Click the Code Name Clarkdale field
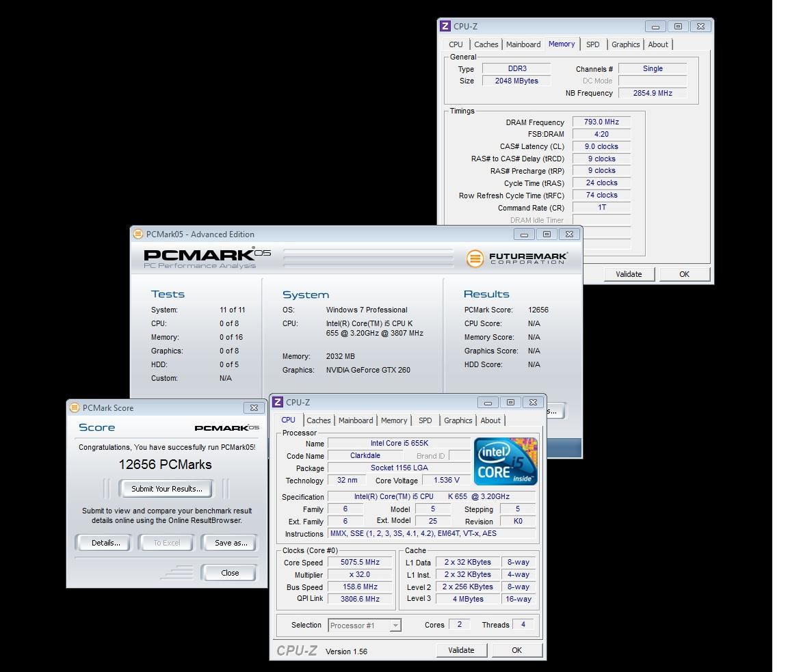788x672 pixels. coord(365,455)
